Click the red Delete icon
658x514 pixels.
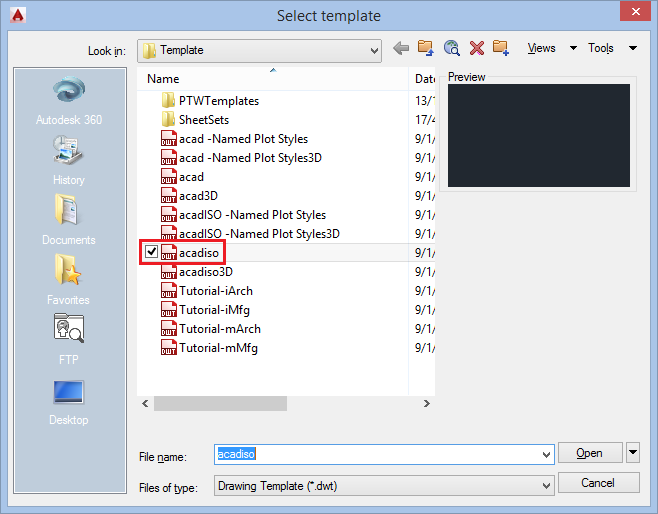click(477, 48)
